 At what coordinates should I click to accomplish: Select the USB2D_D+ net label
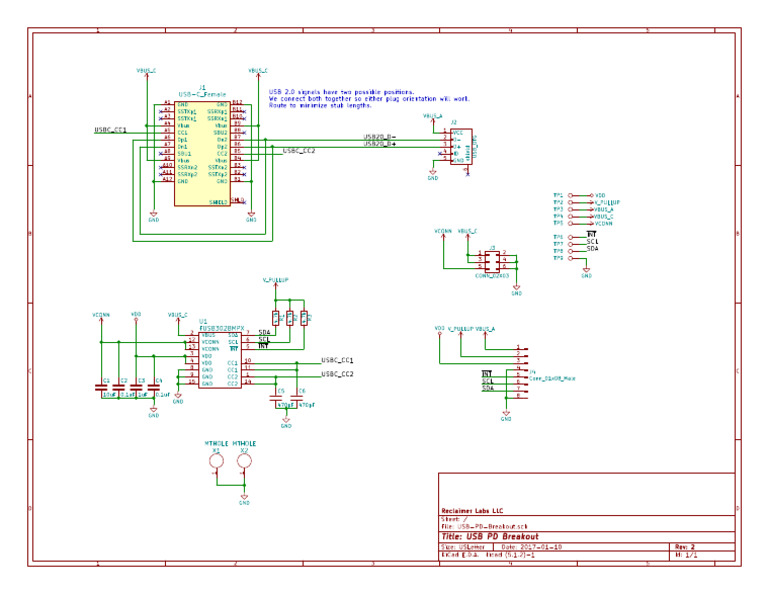380,144
